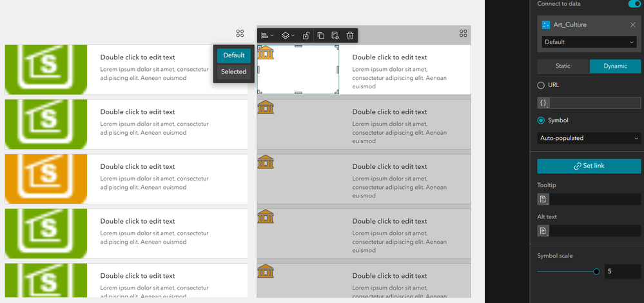The height and width of the screenshot is (303, 644).
Task: Click the trash delete icon
Action: coord(349,35)
